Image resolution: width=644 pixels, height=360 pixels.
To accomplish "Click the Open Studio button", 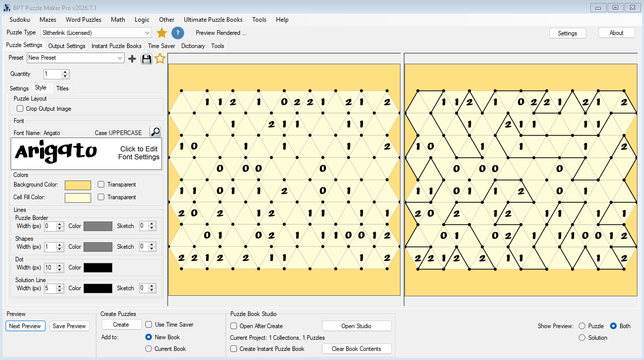I will (x=356, y=326).
